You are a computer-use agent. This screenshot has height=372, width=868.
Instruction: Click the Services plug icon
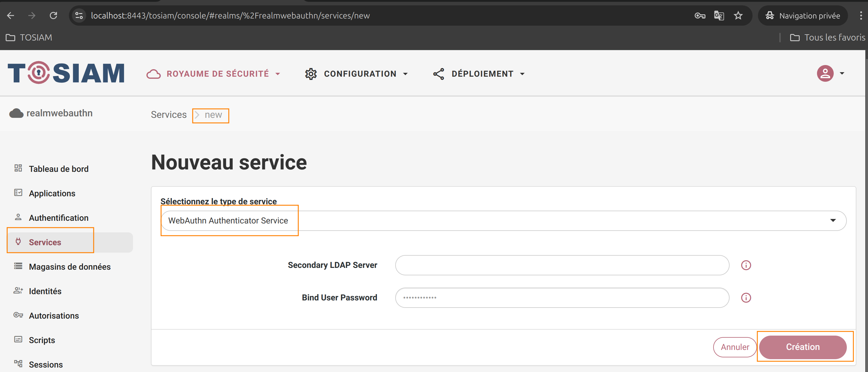tap(18, 241)
